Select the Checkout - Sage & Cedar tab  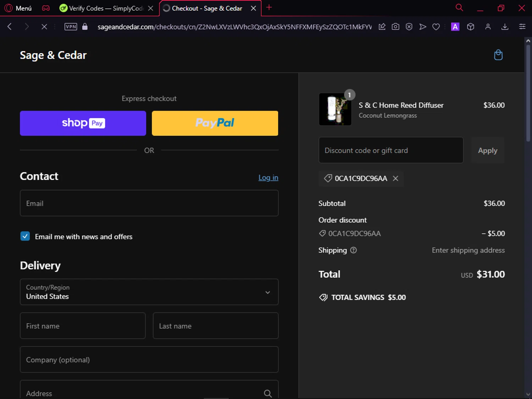(207, 8)
